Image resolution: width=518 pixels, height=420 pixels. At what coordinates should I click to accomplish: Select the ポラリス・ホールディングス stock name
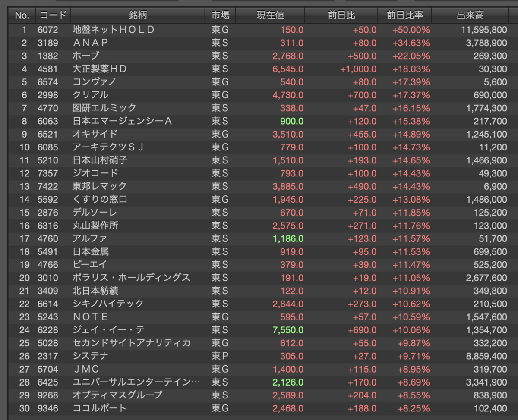pyautogui.click(x=131, y=278)
